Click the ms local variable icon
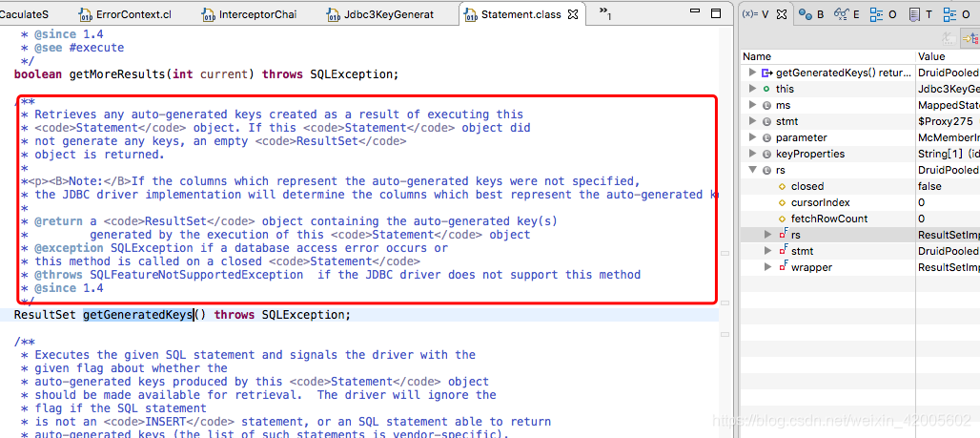 pyautogui.click(x=766, y=105)
